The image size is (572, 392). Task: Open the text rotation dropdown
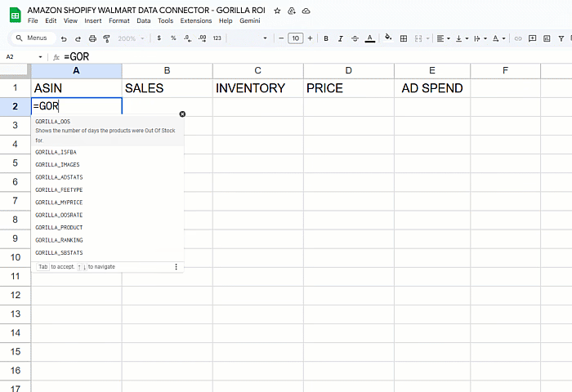pos(498,38)
